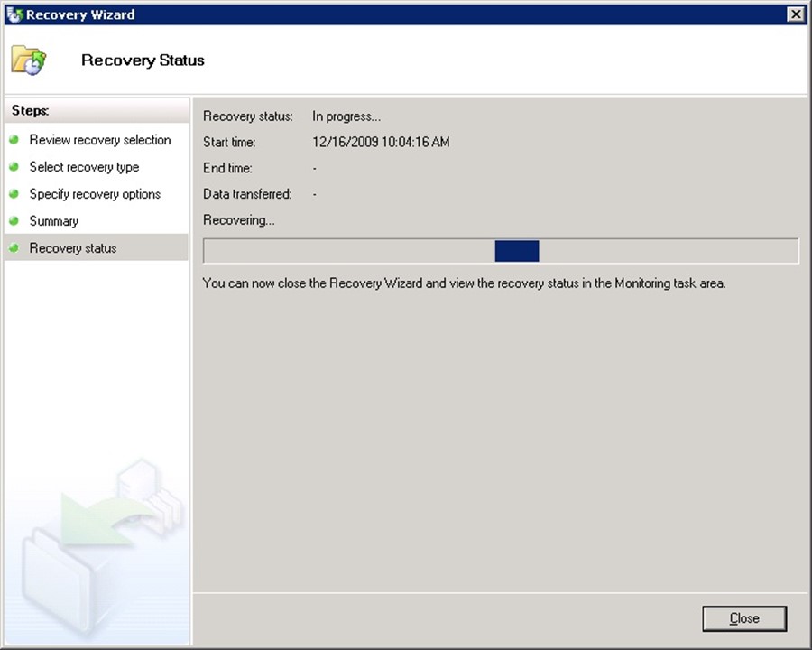
Task: Click the Start time value 12/16/2009
Action: coord(381,142)
